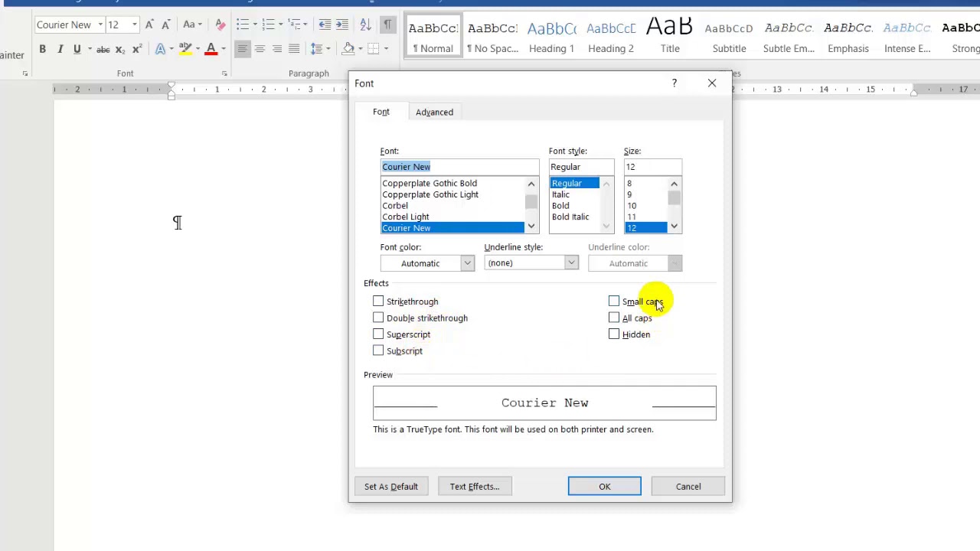Apply the Title style

click(670, 36)
